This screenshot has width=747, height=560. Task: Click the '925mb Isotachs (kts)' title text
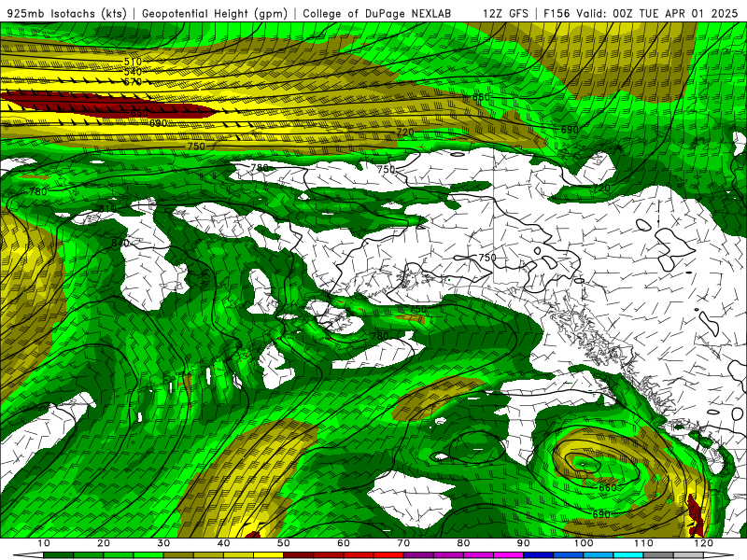click(x=67, y=13)
